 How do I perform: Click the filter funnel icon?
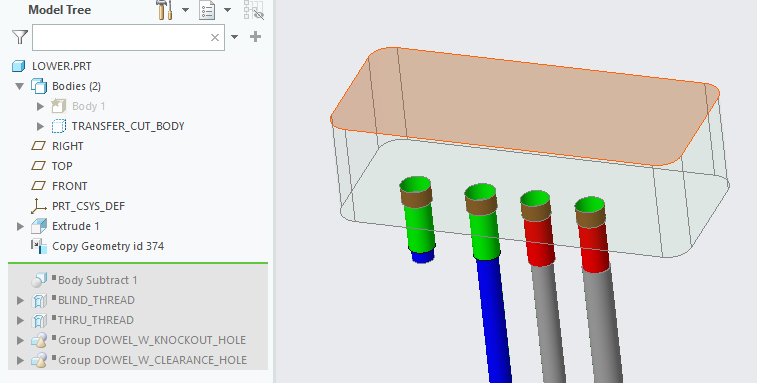(x=20, y=37)
